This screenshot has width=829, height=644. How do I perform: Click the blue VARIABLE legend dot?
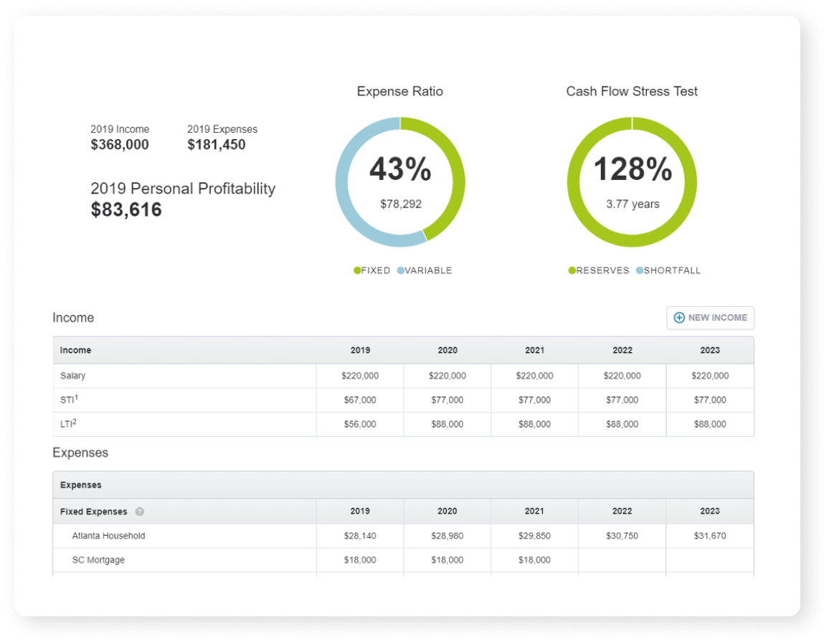401,270
